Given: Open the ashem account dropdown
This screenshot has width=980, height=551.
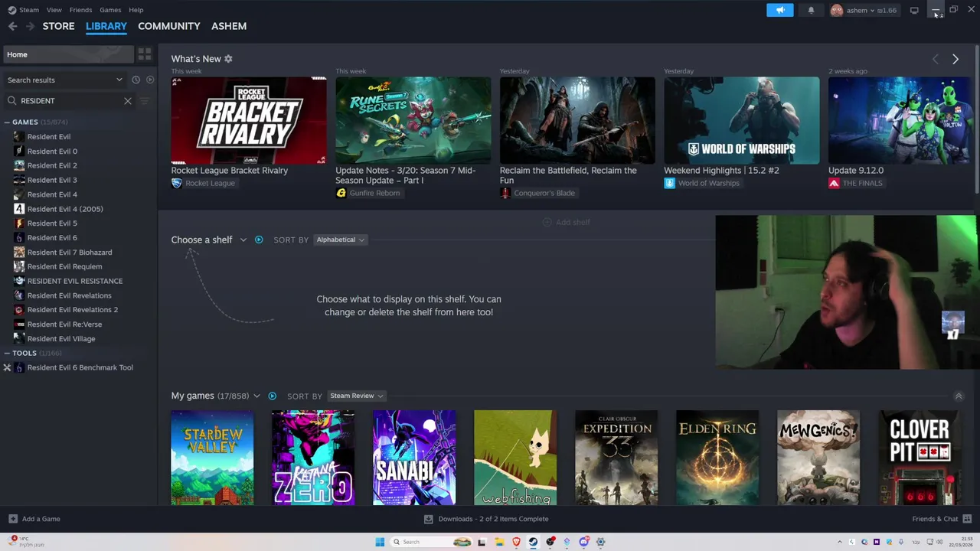Looking at the screenshot, I should [x=864, y=10].
